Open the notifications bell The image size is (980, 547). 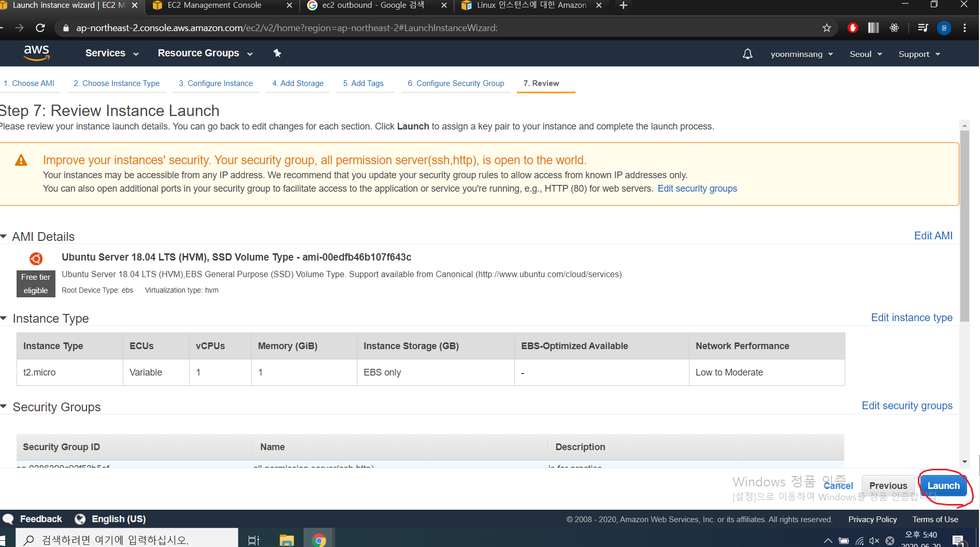point(747,54)
